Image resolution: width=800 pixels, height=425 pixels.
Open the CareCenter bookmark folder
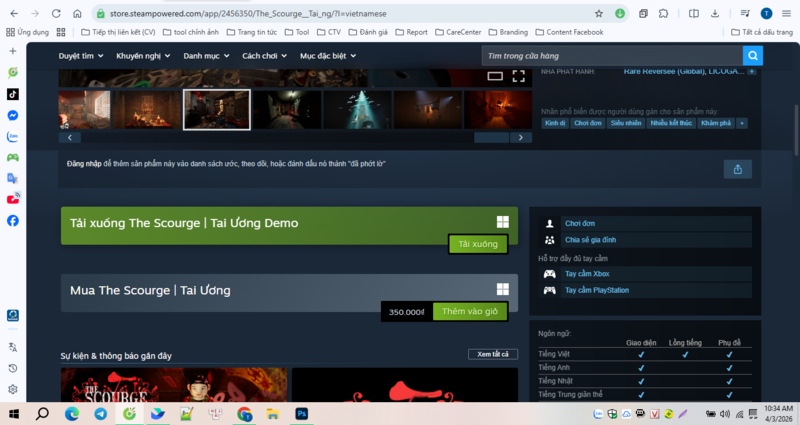(x=458, y=32)
